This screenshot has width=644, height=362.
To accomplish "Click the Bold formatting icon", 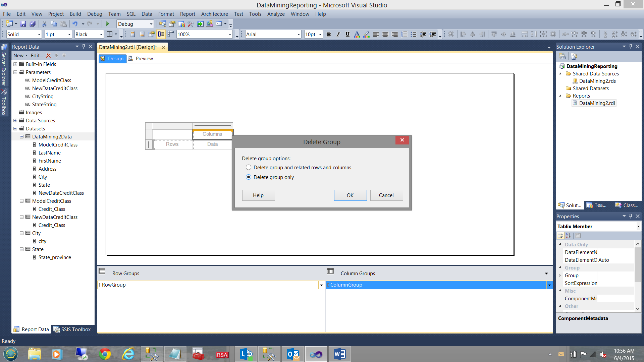I will click(x=329, y=34).
